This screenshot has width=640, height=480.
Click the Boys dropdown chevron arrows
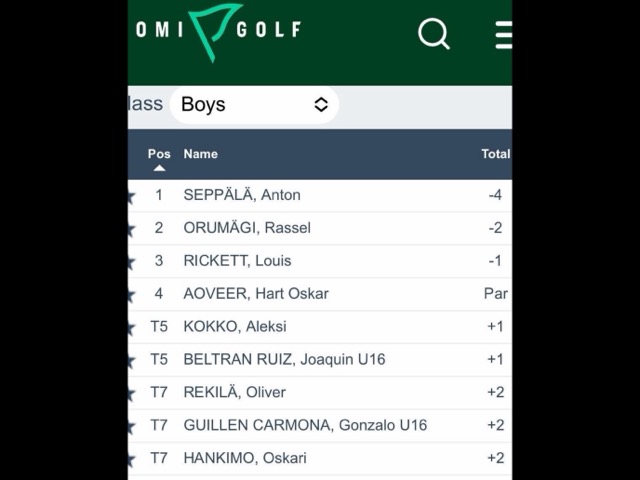pyautogui.click(x=321, y=104)
